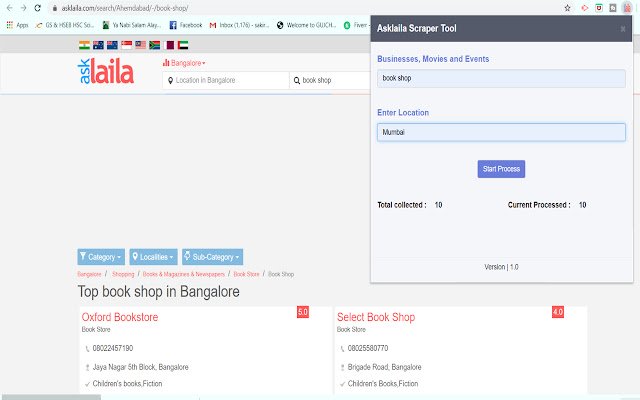Click the Version | 1.0 text
This screenshot has height=400, width=640.
pyautogui.click(x=501, y=267)
